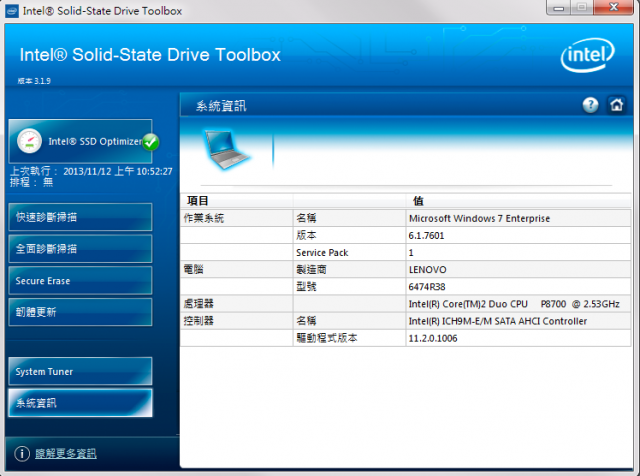Click the 項目 column header
The height and width of the screenshot is (476, 640).
coord(236,201)
